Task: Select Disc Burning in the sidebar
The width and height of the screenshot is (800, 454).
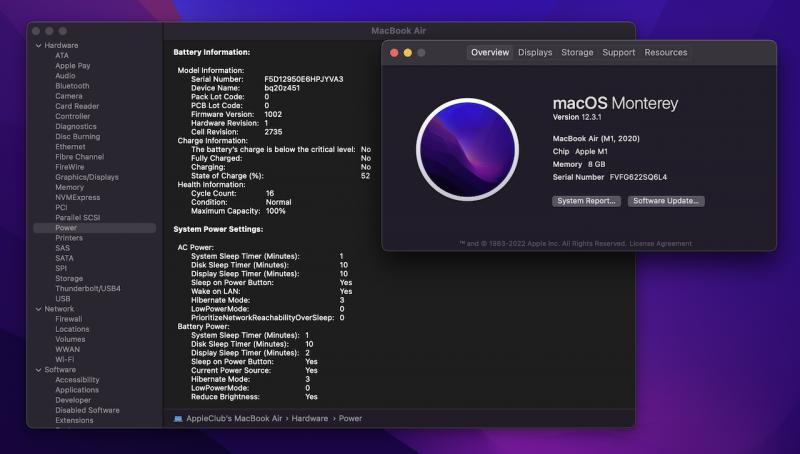Action: 78,137
